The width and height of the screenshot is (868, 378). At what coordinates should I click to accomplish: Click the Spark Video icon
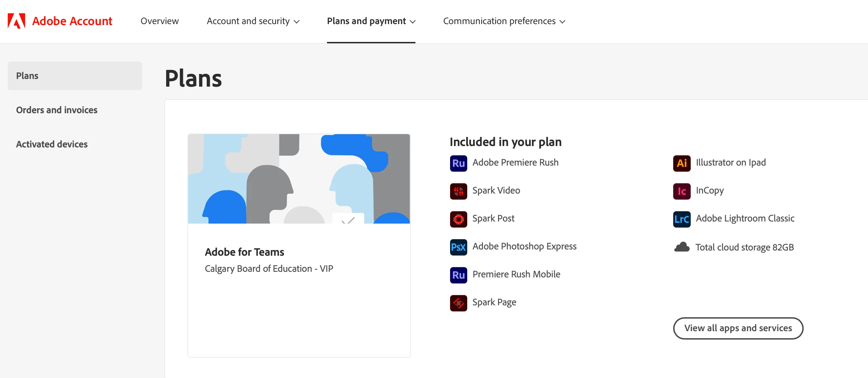tap(458, 191)
